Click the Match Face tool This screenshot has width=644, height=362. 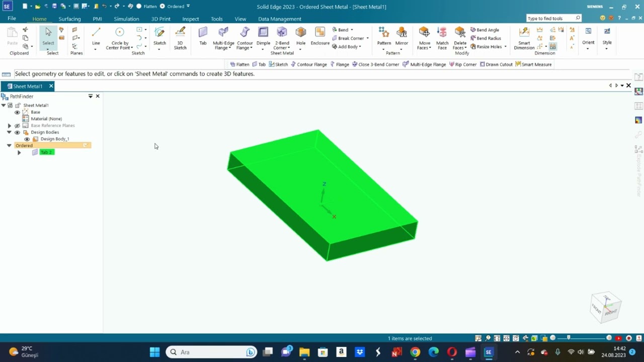tap(442, 39)
